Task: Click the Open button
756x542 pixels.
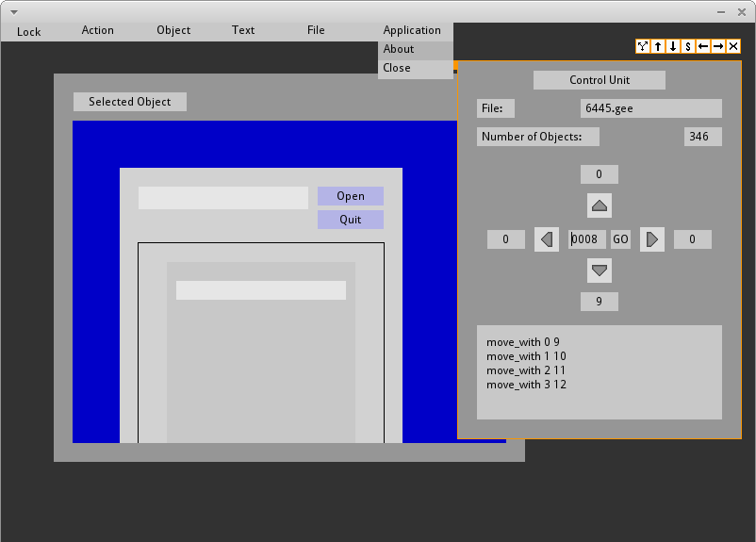Action: click(x=351, y=196)
